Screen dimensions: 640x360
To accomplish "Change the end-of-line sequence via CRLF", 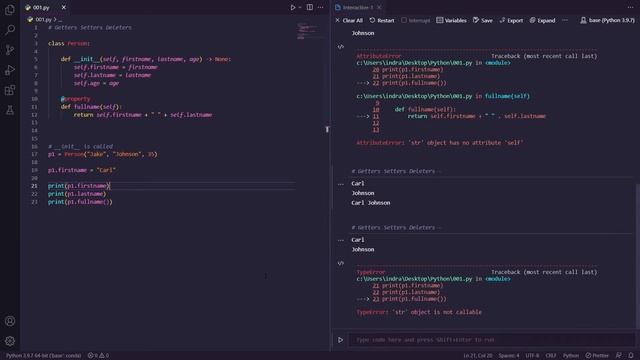I will pos(551,356).
